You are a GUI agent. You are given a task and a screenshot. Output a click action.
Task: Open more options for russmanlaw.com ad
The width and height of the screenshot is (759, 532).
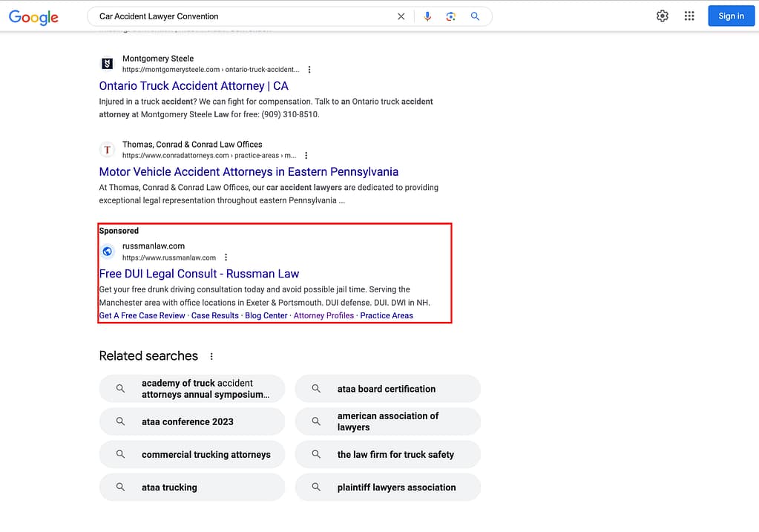click(x=226, y=257)
